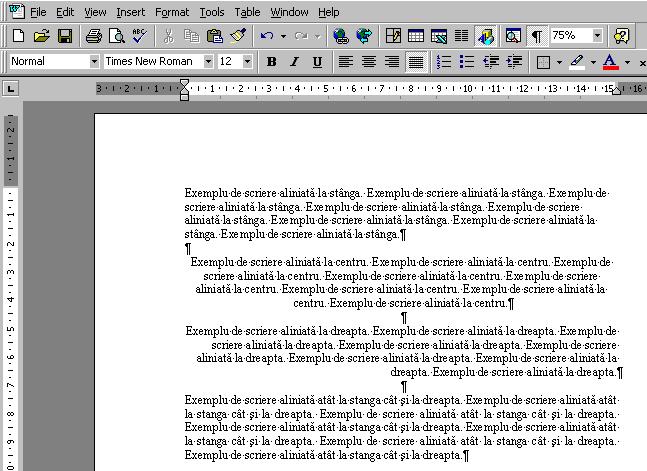Insert Microsoft Excel worksheet
This screenshot has height=471, width=647.
pyautogui.click(x=439, y=36)
